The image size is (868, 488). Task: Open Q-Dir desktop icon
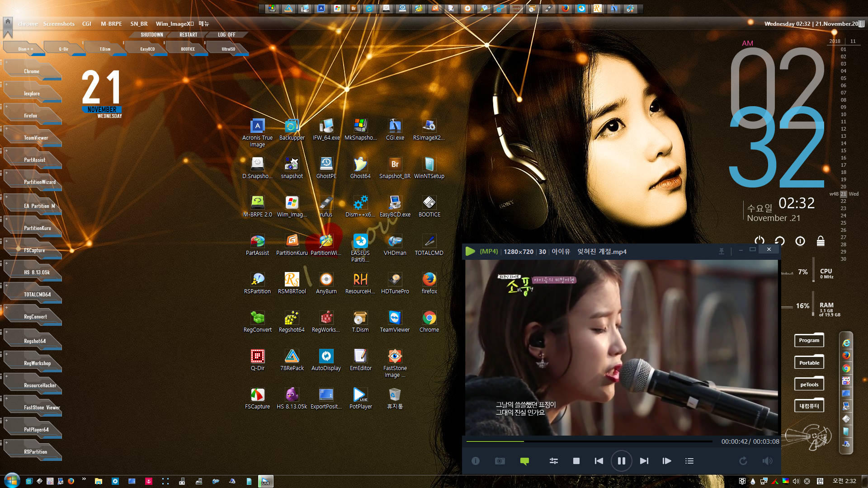[257, 360]
